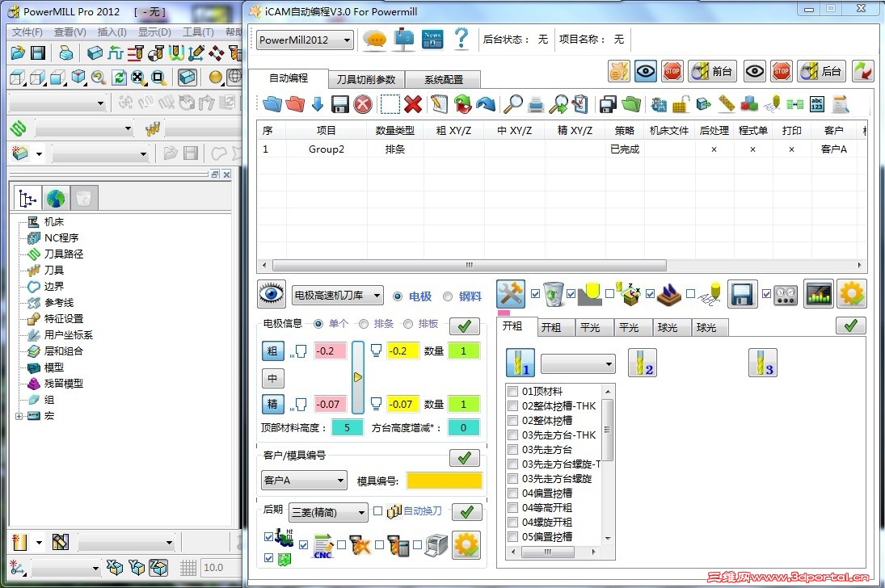Open the PowerMill2012 version dropdown
The width and height of the screenshot is (885, 588).
(x=305, y=40)
